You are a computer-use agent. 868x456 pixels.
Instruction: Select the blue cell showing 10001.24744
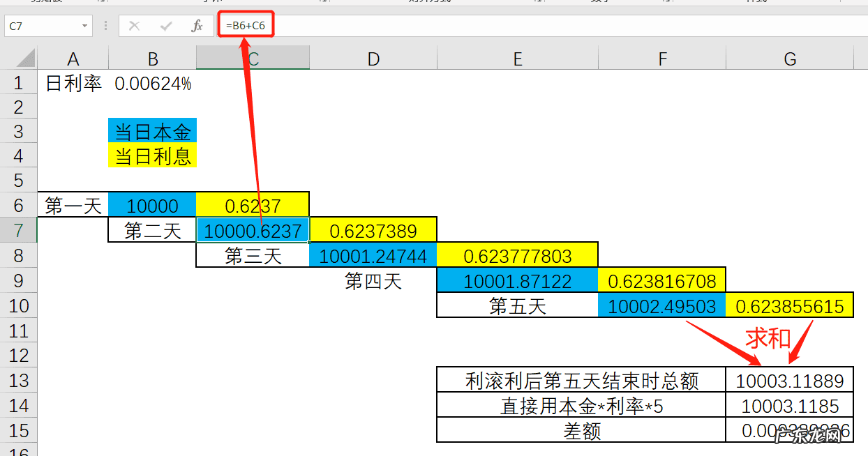pyautogui.click(x=373, y=255)
